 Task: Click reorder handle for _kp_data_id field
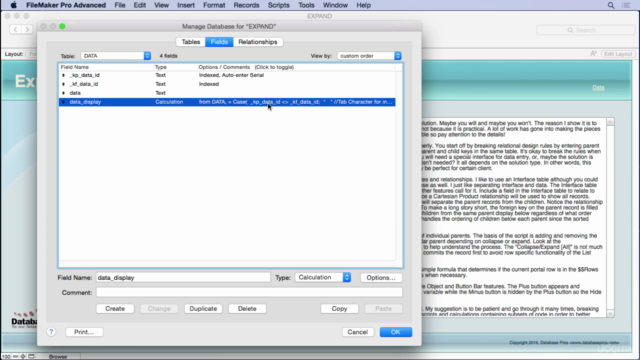coord(63,75)
